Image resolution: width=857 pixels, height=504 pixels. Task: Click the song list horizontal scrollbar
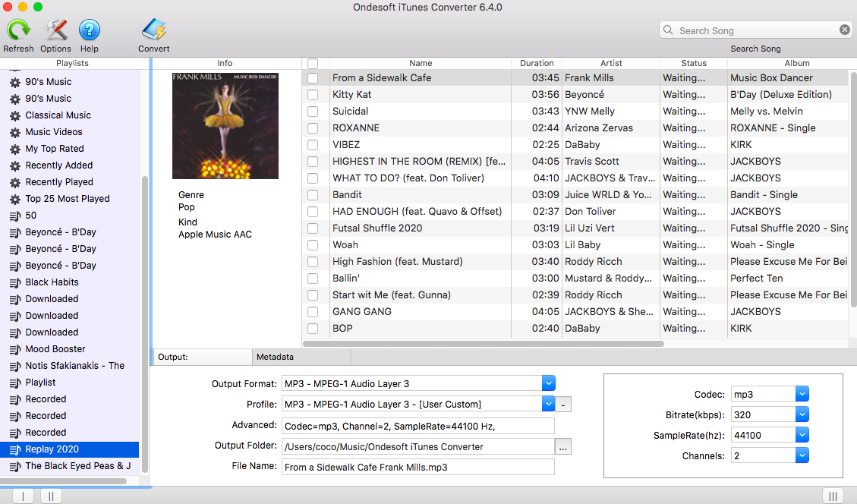coord(484,344)
